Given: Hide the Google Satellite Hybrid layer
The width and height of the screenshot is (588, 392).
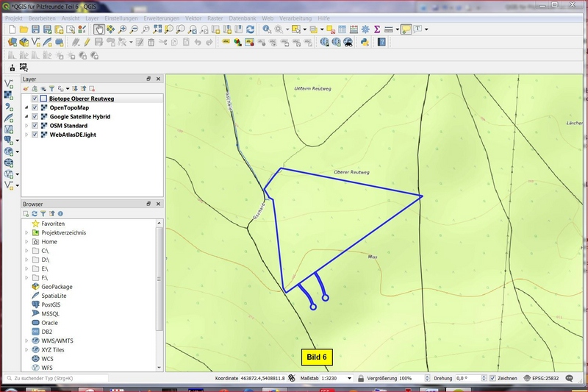Looking at the screenshot, I should click(x=35, y=116).
